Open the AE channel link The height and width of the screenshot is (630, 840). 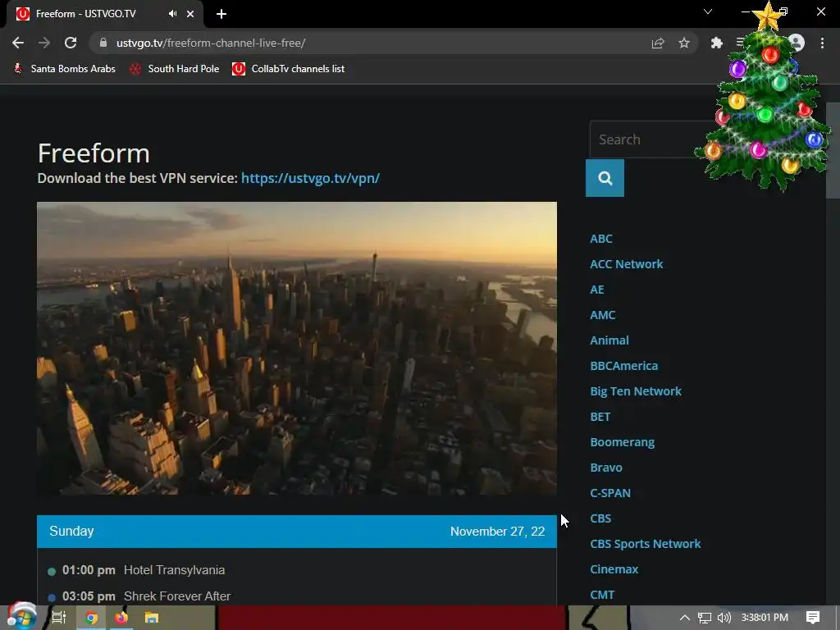click(597, 290)
